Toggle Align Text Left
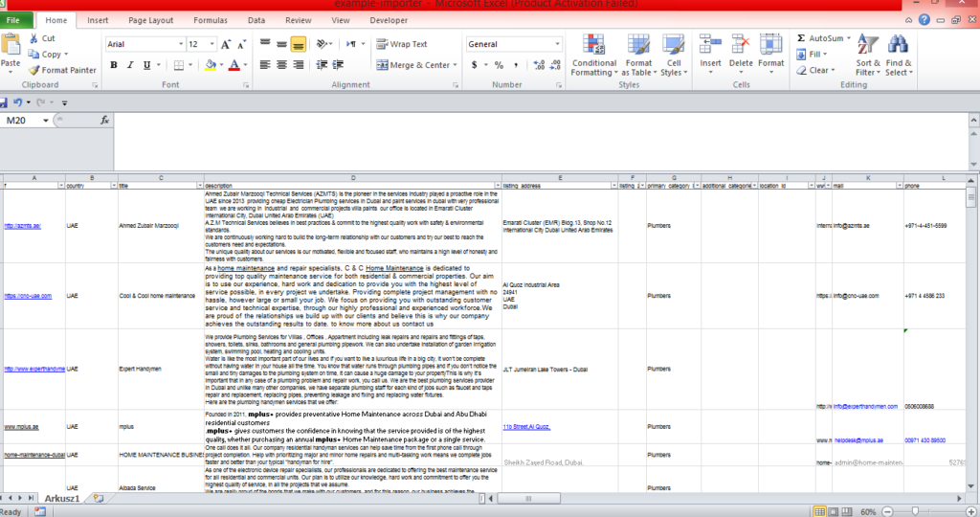This screenshot has width=980, height=517. [x=265, y=64]
